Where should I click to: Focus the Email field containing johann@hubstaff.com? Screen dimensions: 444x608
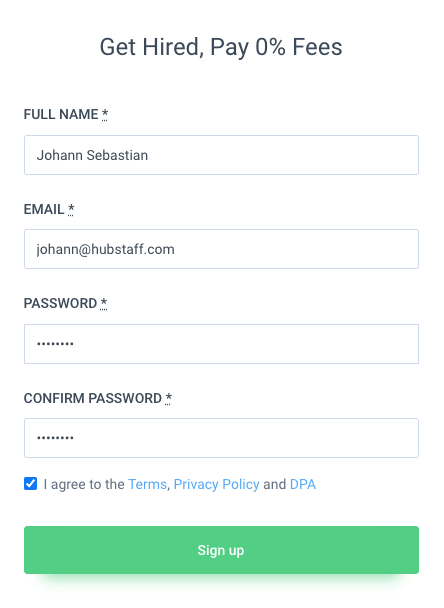click(221, 249)
